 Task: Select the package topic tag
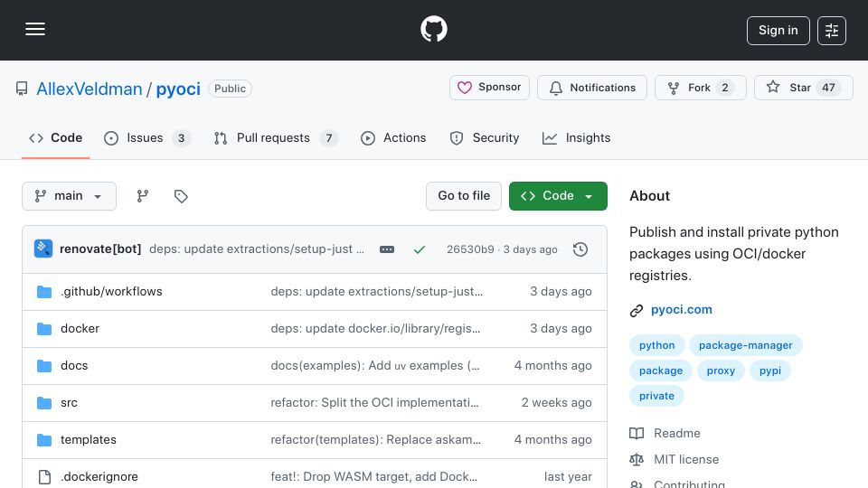(661, 371)
